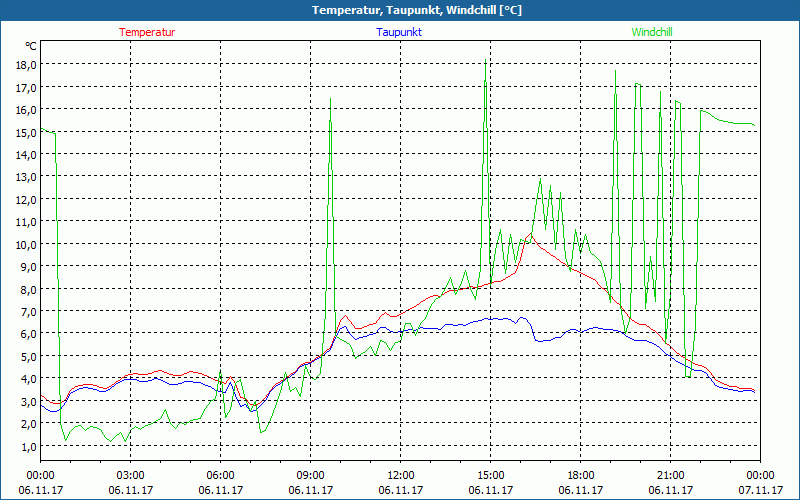
Task: Click the 15:00 time axis label
Action: point(490,475)
